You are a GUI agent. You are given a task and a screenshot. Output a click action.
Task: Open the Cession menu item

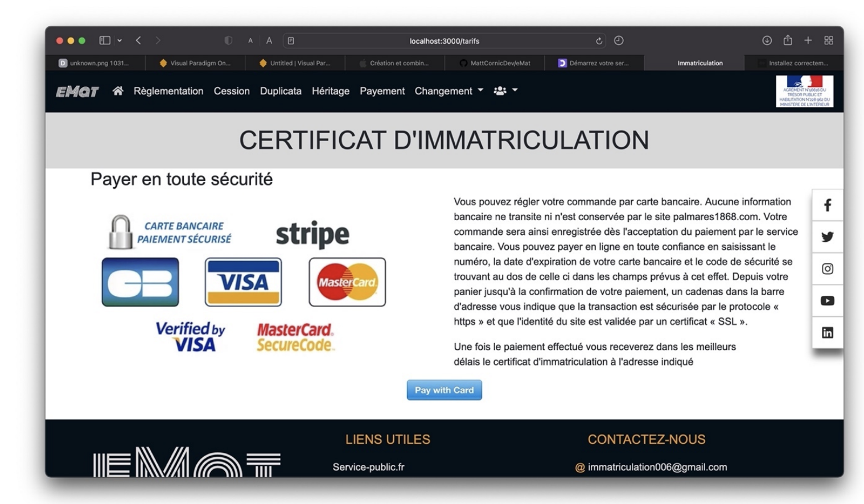click(232, 91)
